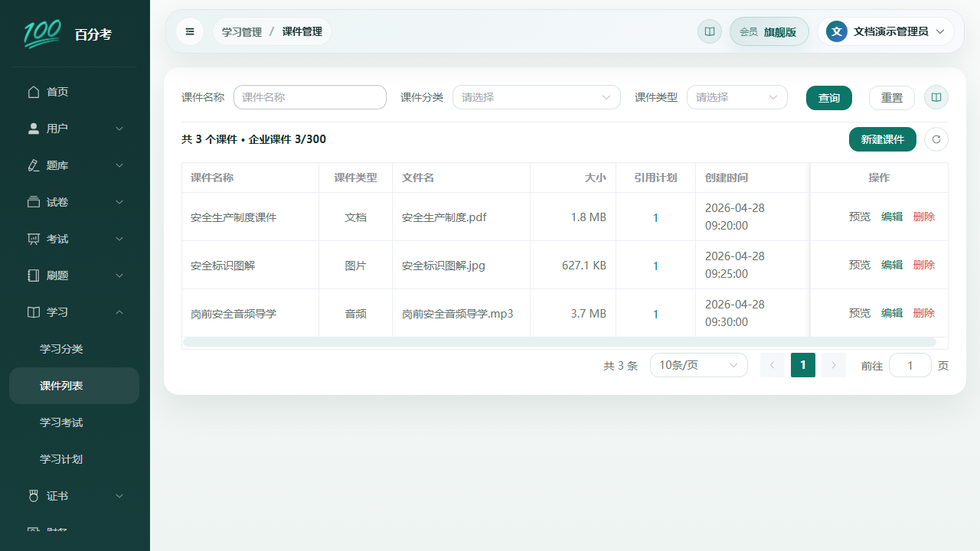Open the 课件分类 dropdown

pos(537,97)
